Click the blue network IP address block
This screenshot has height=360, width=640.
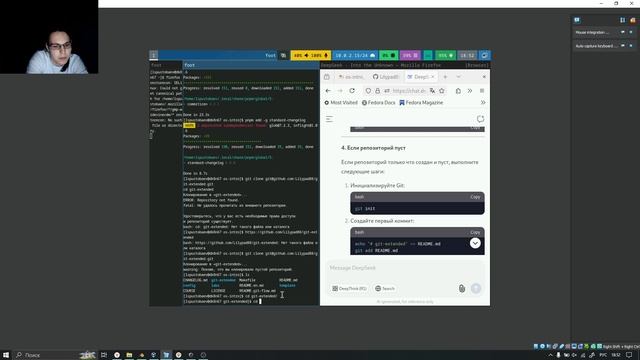355,55
